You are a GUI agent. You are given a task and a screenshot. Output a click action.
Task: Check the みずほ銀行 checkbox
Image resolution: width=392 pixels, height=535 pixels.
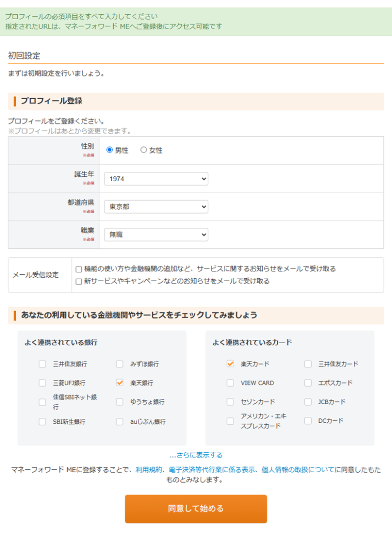(x=120, y=364)
